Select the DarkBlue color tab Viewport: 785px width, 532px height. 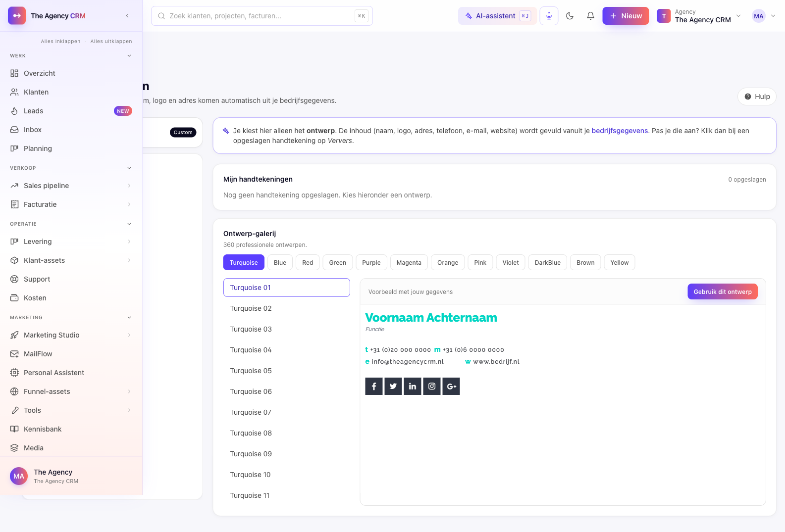[548, 262]
